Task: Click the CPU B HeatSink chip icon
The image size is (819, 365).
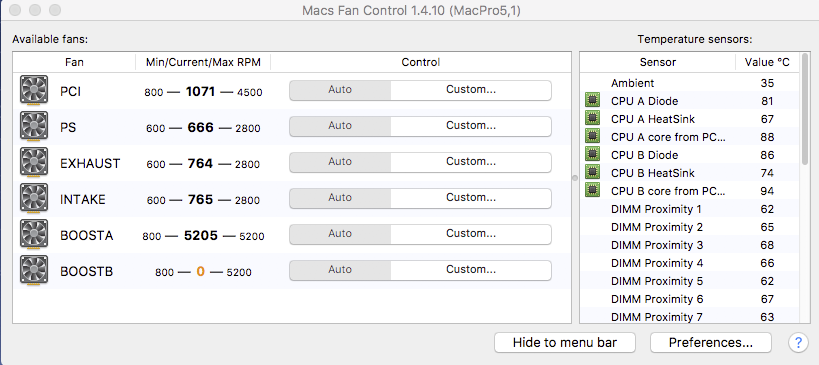Action: tap(592, 172)
